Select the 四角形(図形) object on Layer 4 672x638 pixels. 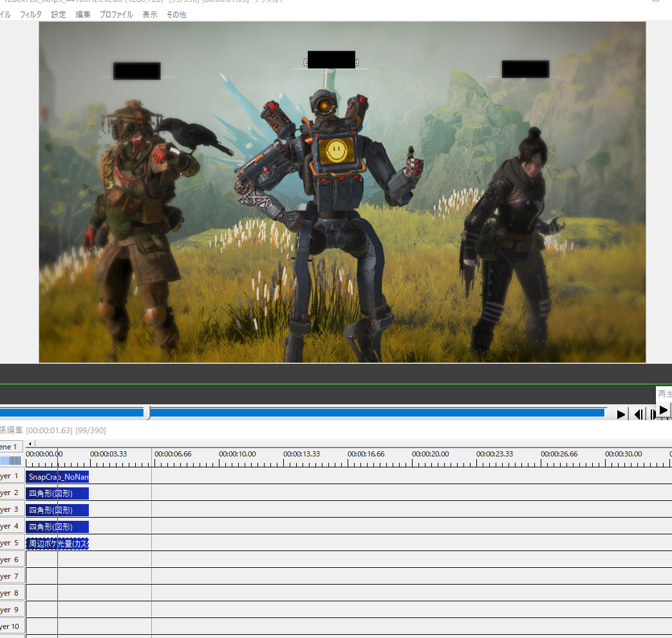(x=57, y=527)
